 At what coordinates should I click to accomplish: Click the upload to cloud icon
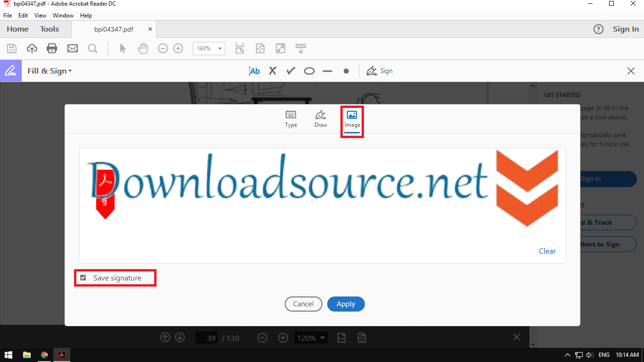[x=32, y=48]
